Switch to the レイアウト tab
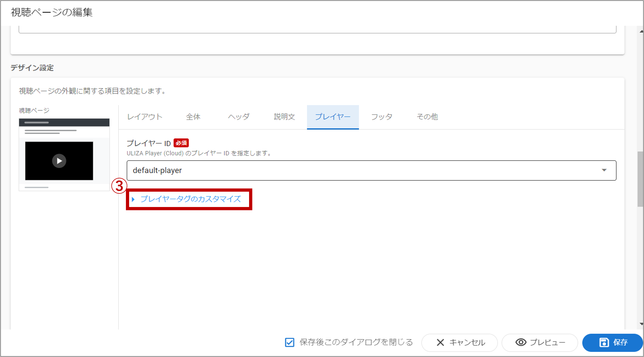 point(145,117)
